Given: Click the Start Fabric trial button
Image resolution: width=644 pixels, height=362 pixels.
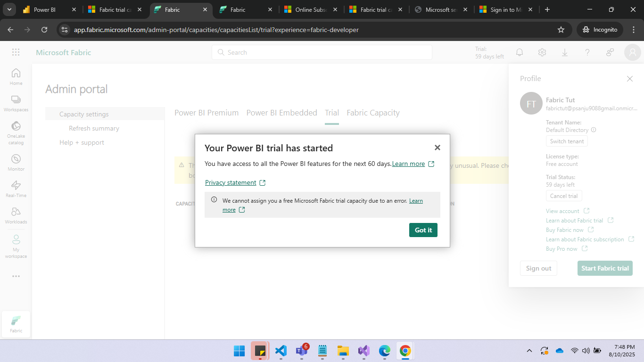Looking at the screenshot, I should [605, 268].
